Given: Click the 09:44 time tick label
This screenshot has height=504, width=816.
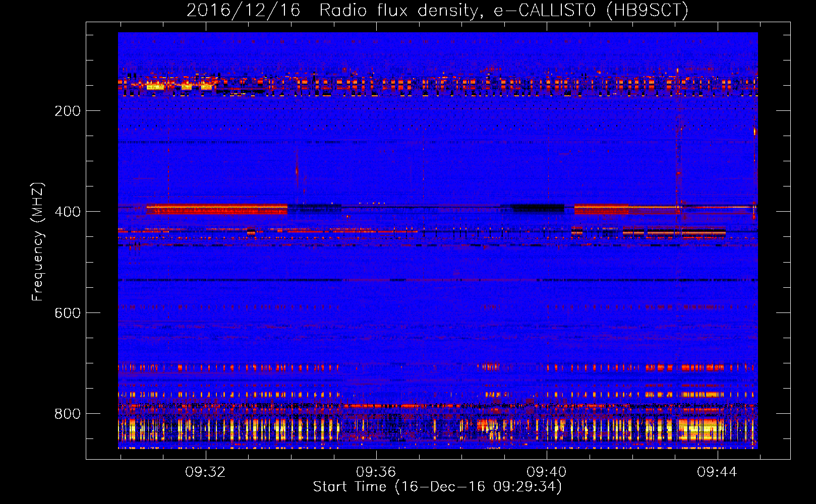Looking at the screenshot, I should 717,472.
